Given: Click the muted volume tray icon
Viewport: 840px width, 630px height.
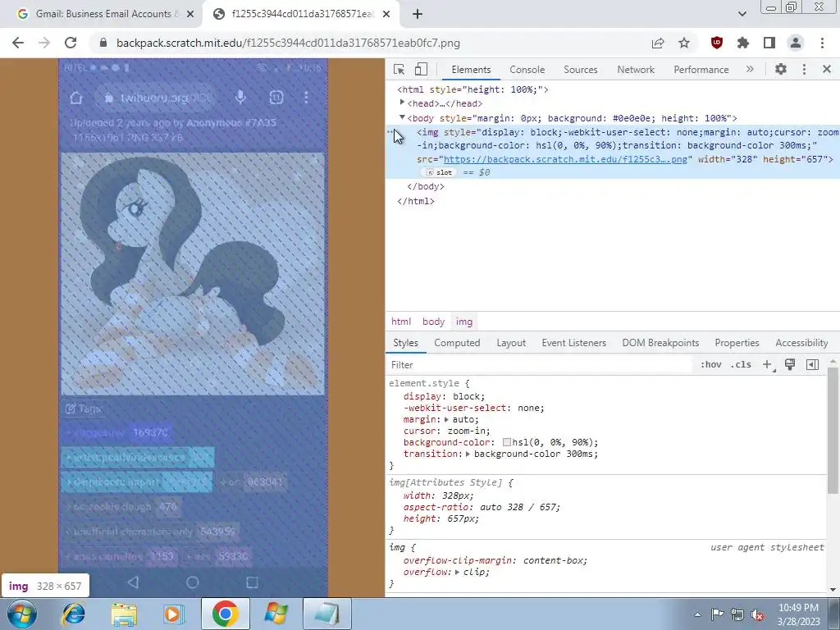Looking at the screenshot, I should click(x=757, y=615).
